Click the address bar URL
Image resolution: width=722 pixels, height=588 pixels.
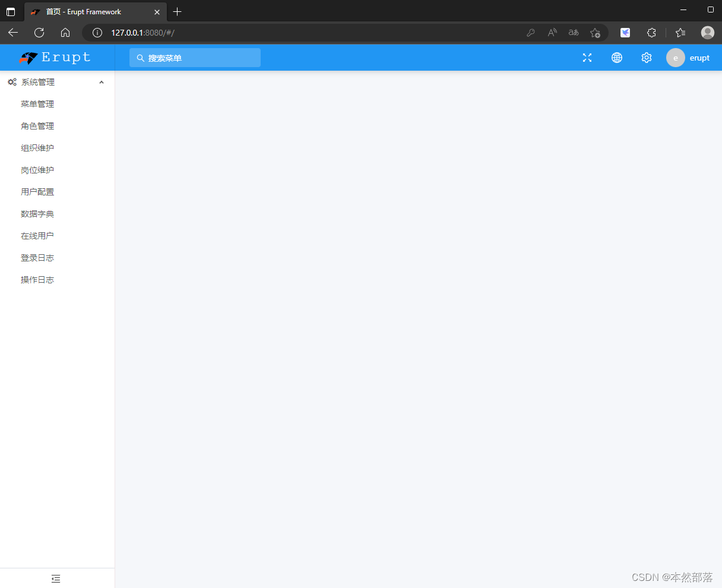click(x=142, y=33)
